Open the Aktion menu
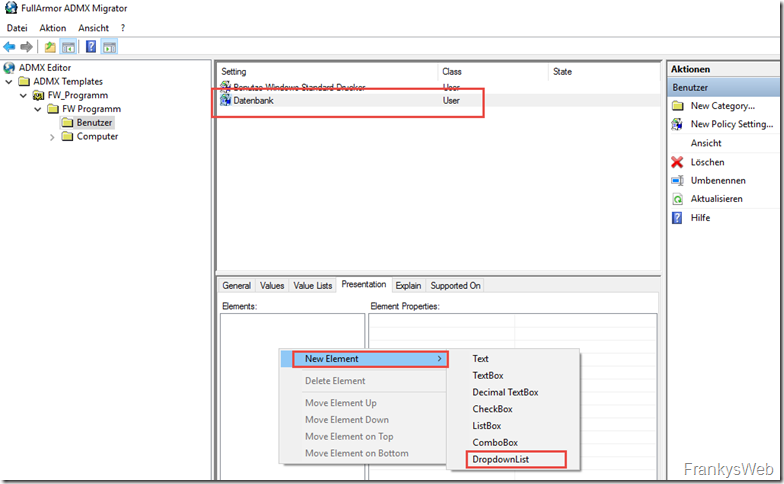The width and height of the screenshot is (784, 484). click(x=52, y=28)
